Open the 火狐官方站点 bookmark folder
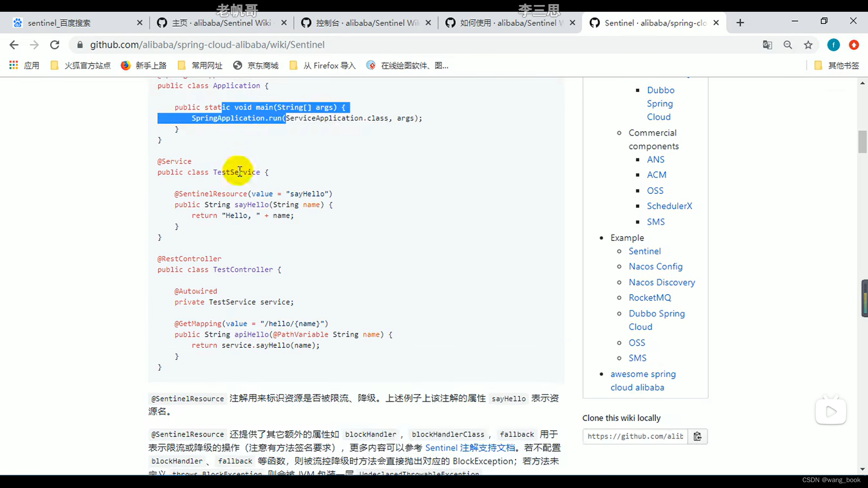 pyautogui.click(x=80, y=66)
